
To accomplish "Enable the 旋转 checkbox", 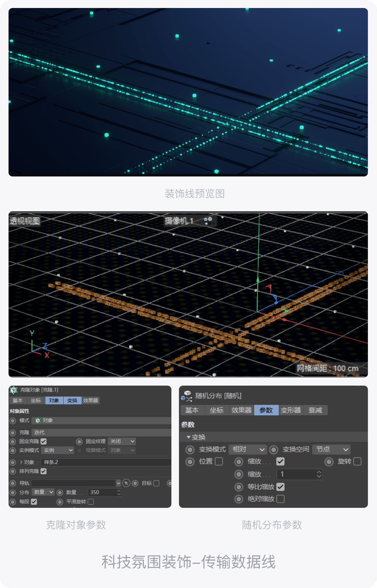I will coord(357,461).
